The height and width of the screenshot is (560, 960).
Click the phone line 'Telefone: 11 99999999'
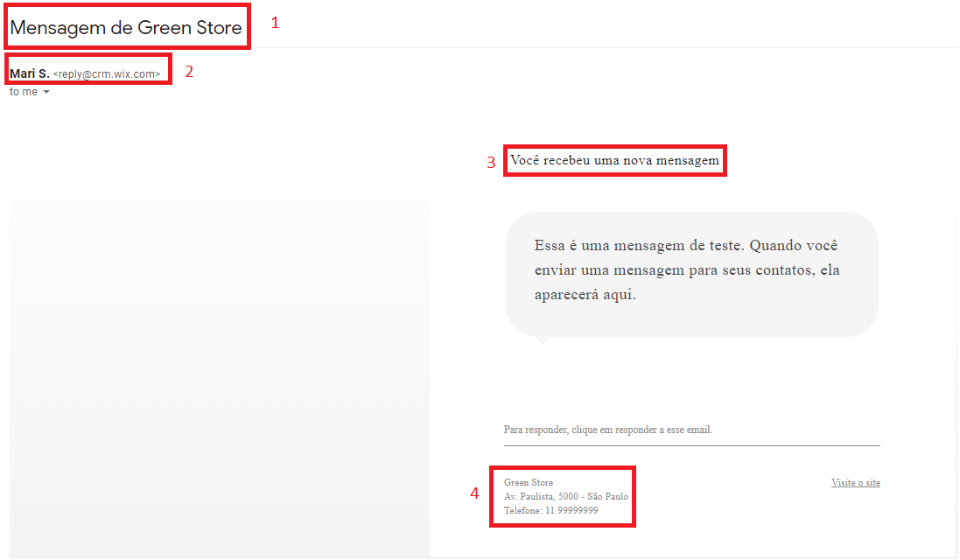click(551, 510)
